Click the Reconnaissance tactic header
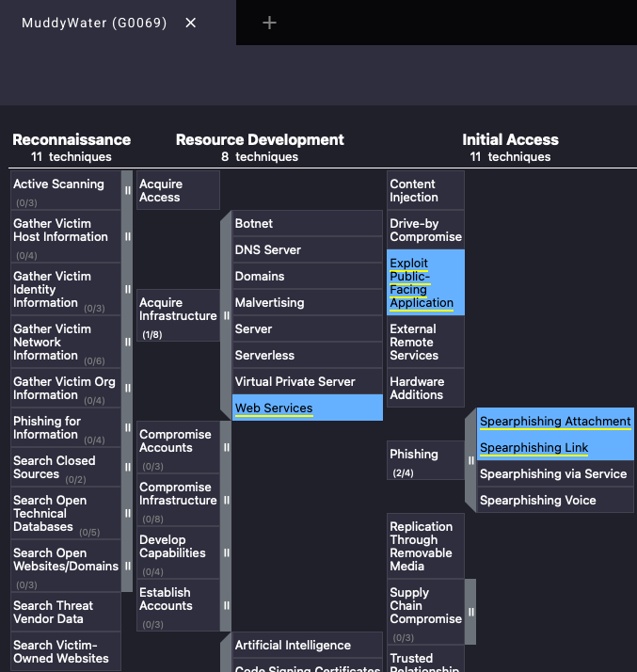The height and width of the screenshot is (672, 637). point(72,139)
